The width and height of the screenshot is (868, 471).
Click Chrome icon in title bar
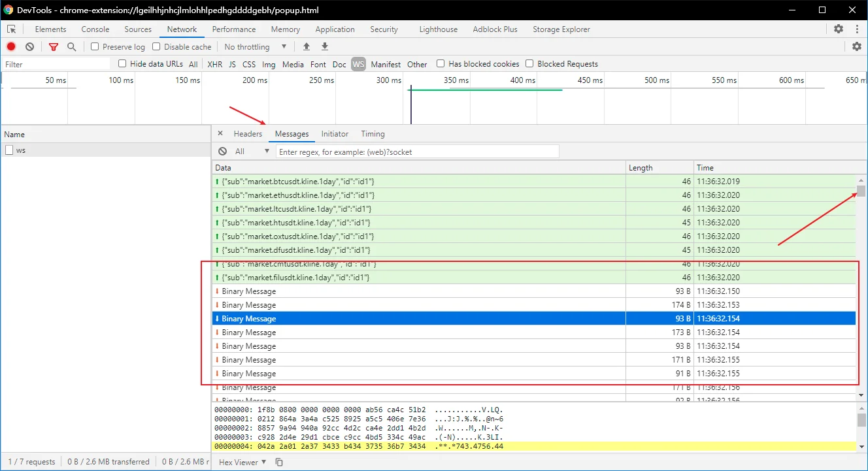8,10
